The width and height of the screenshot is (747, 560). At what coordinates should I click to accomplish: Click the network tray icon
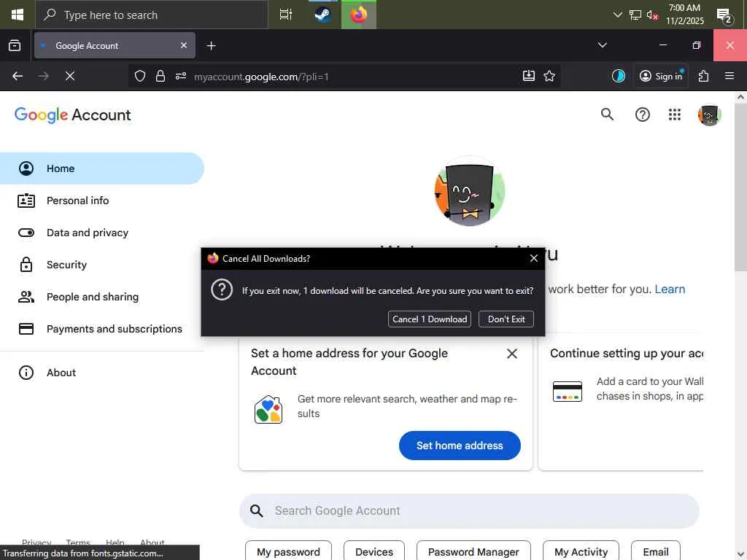pos(635,15)
